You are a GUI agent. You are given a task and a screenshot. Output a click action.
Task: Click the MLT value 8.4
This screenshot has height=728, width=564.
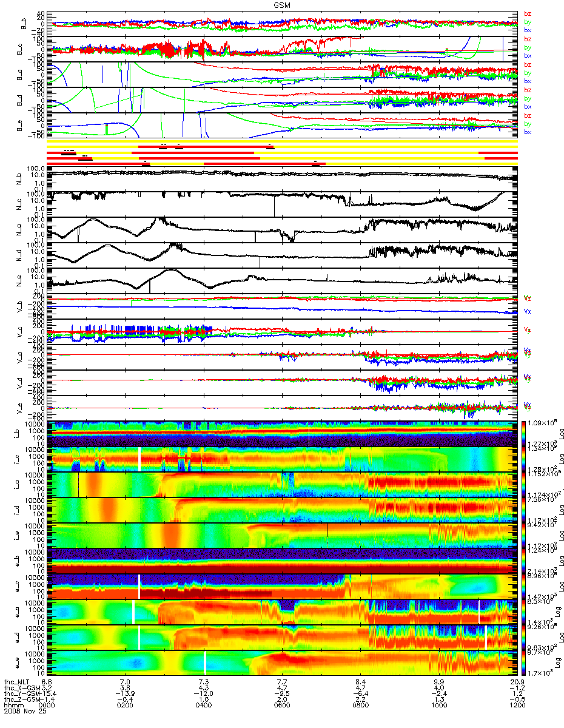click(x=360, y=683)
